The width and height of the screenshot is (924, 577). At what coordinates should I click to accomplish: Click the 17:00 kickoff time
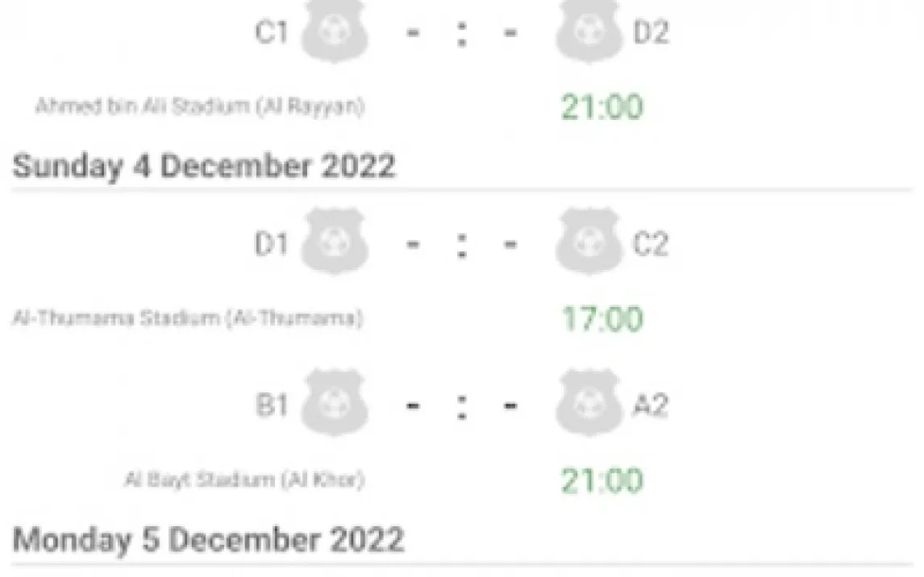pos(602,319)
